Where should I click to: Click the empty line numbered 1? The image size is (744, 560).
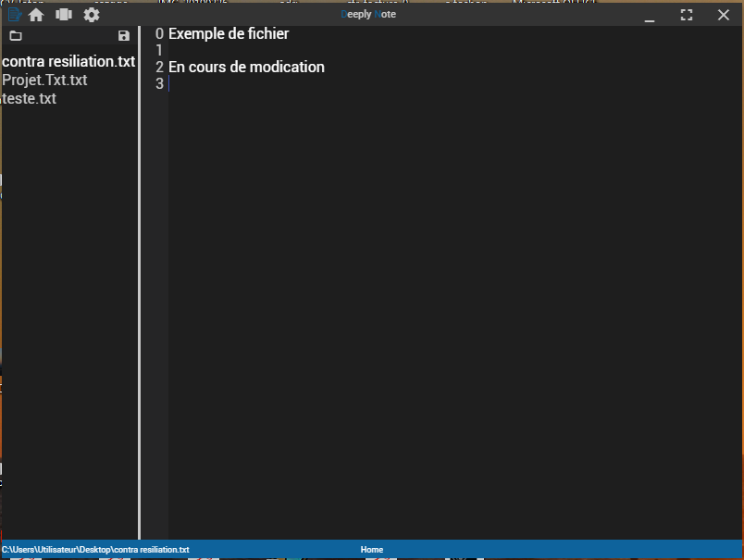278,51
